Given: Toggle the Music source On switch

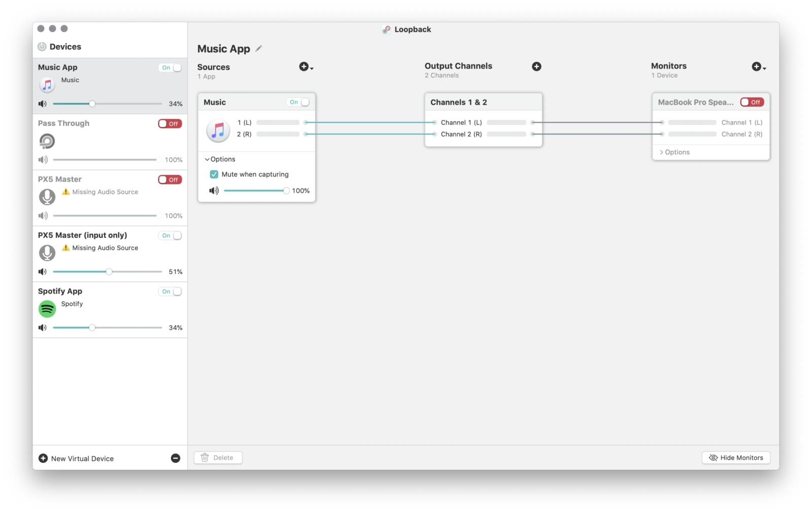Looking at the screenshot, I should click(298, 102).
